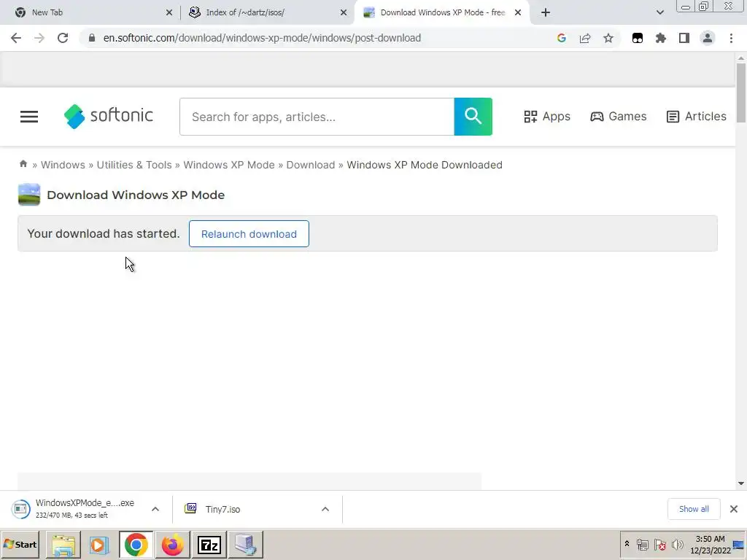Open Chrome's three-dot menu

coord(731,38)
